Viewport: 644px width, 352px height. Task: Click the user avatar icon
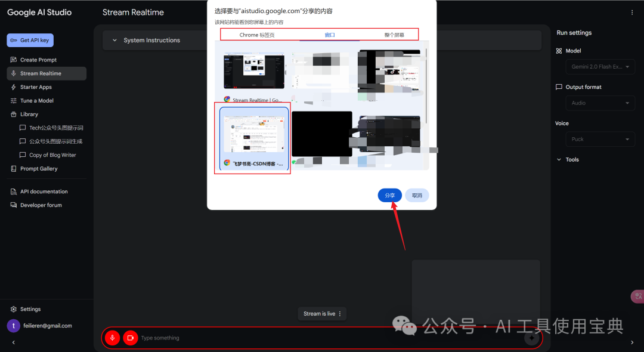pyautogui.click(x=14, y=326)
